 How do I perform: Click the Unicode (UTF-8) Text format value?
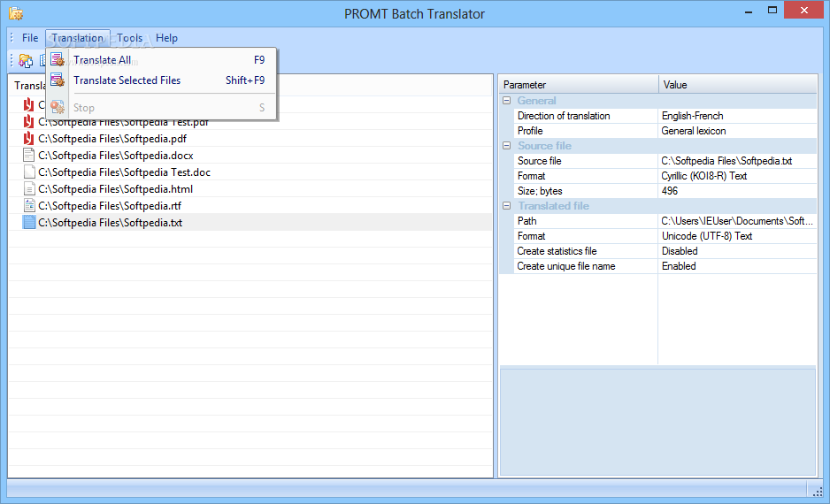(x=707, y=236)
